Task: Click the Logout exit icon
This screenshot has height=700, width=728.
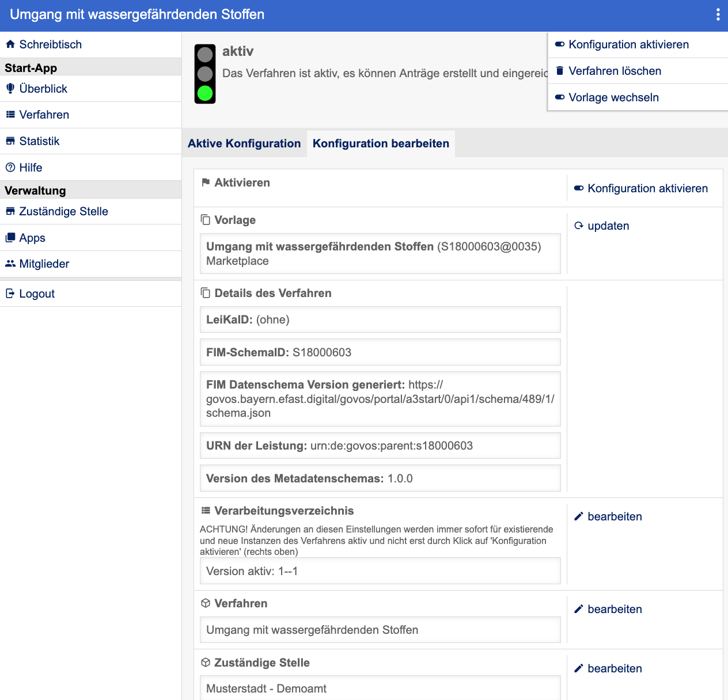Action: point(10,294)
